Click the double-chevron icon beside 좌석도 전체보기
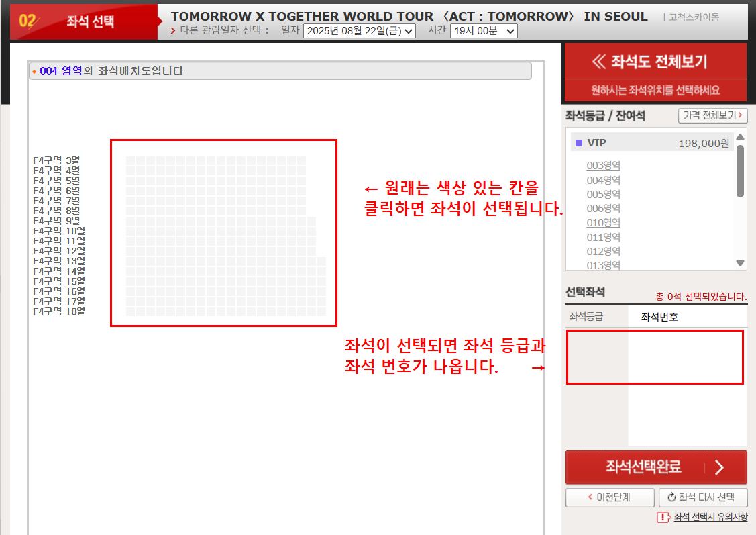This screenshot has height=535, width=756. tap(598, 62)
